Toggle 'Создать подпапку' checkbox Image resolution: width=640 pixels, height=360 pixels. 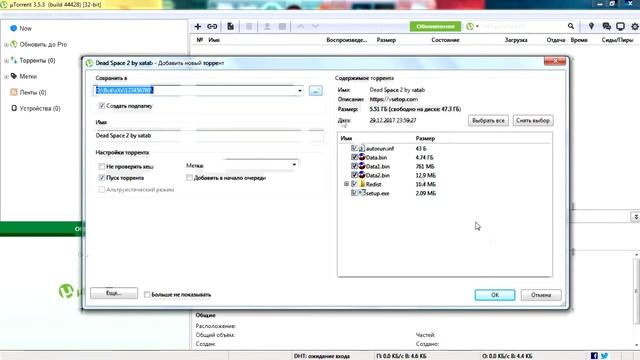(x=102, y=106)
